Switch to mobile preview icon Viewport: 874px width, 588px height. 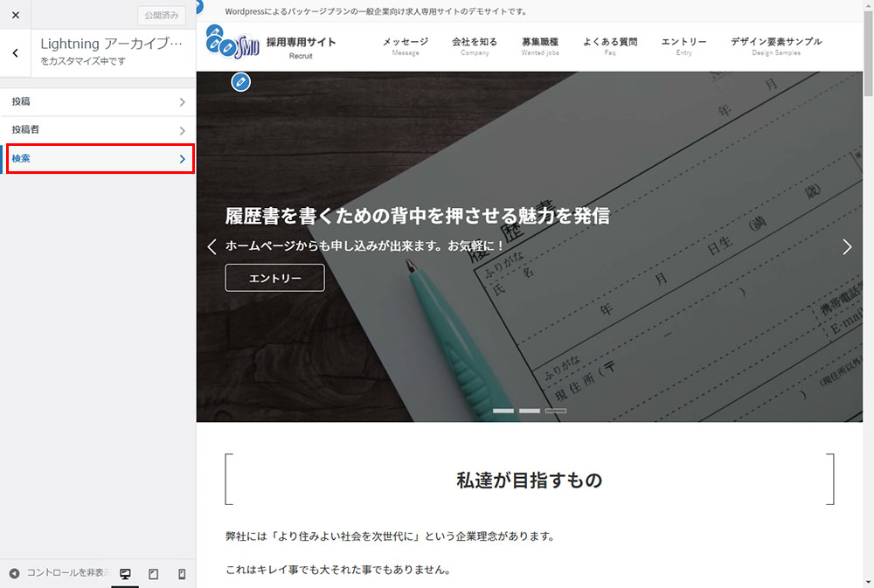[182, 574]
